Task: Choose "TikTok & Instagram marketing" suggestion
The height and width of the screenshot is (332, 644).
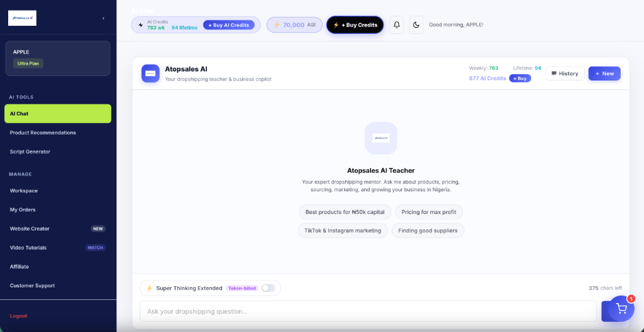Action: 343,231
